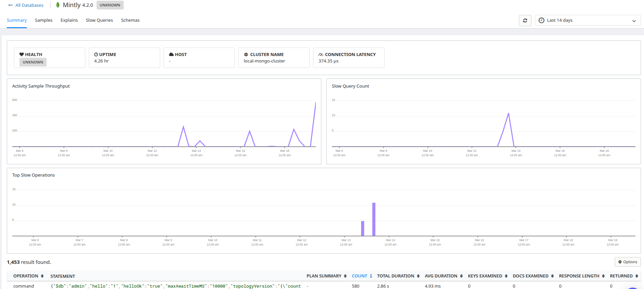Click the MongoDB leaf icon beside Mintly
The width and height of the screenshot is (644, 289).
(58, 5)
